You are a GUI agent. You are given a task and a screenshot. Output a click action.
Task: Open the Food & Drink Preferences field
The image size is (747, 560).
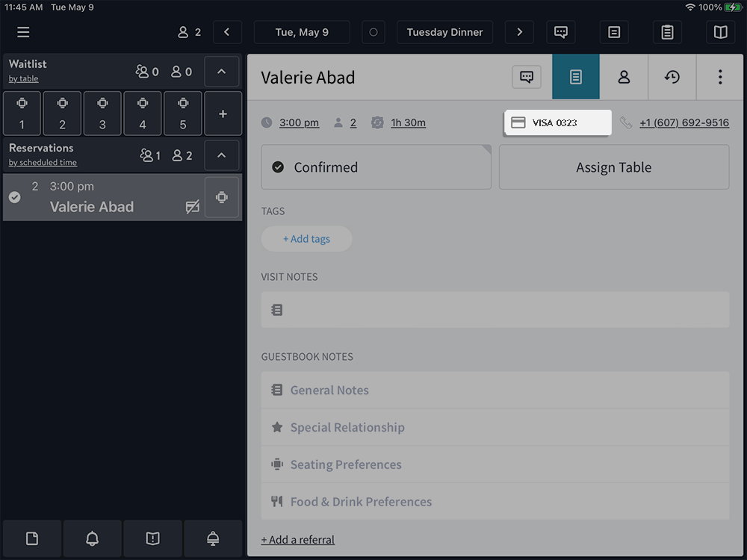(495, 502)
